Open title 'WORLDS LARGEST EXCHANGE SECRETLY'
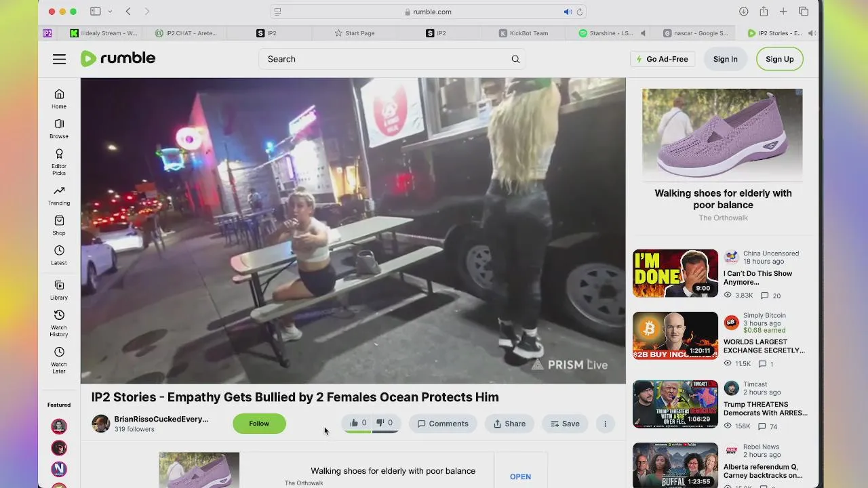 pyautogui.click(x=764, y=346)
